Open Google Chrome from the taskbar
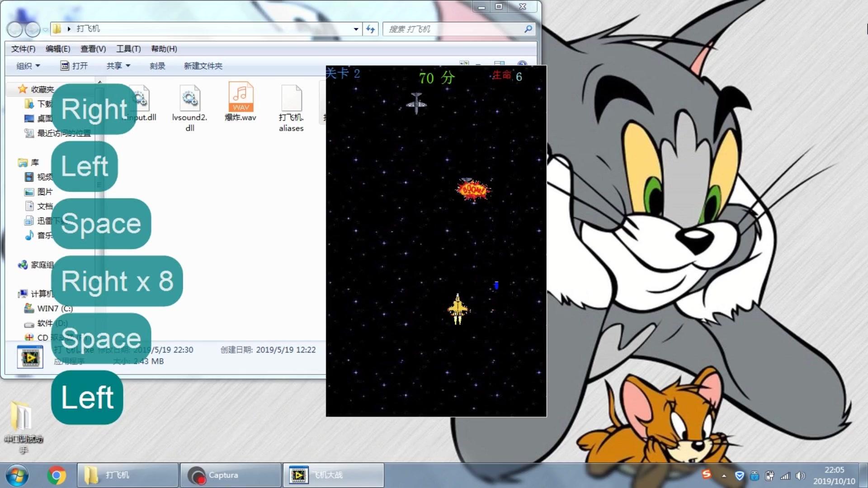This screenshot has width=868, height=488. (x=57, y=475)
